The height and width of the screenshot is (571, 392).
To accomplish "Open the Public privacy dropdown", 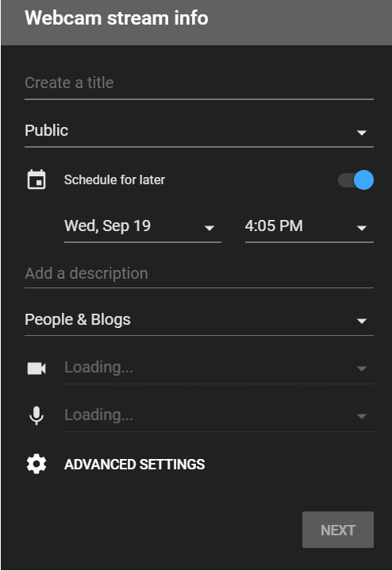I will coord(199,131).
